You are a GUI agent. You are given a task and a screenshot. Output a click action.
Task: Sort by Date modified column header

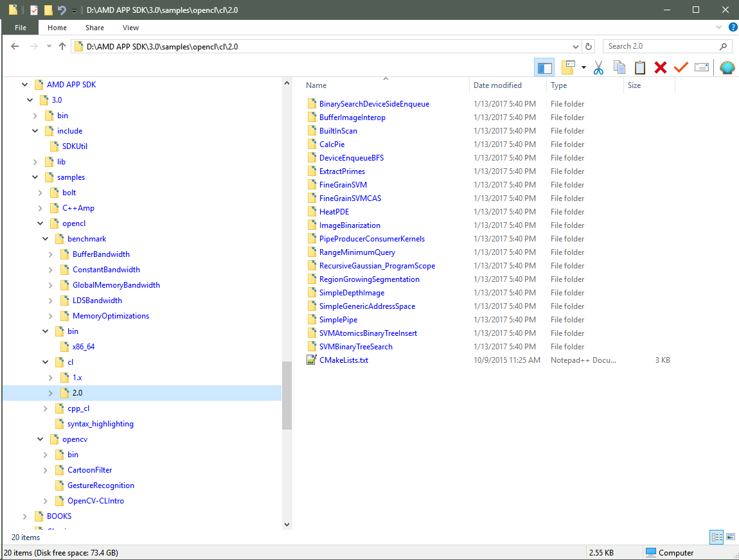[508, 85]
